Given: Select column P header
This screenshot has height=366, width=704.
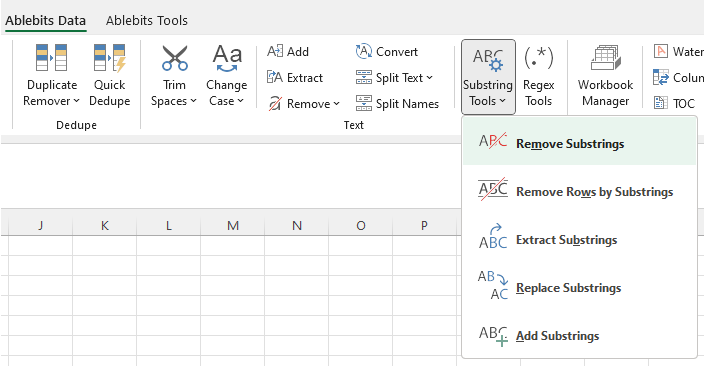Looking at the screenshot, I should (424, 225).
